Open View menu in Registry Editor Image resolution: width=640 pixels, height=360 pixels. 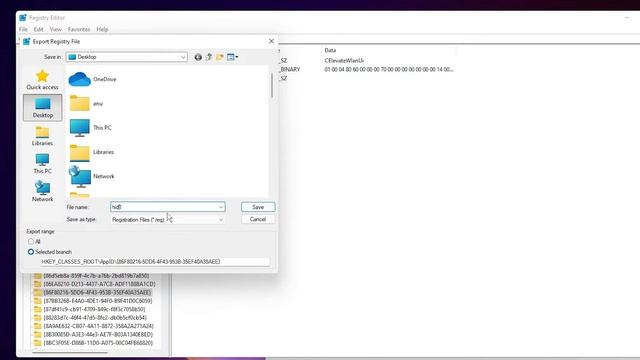(x=56, y=29)
